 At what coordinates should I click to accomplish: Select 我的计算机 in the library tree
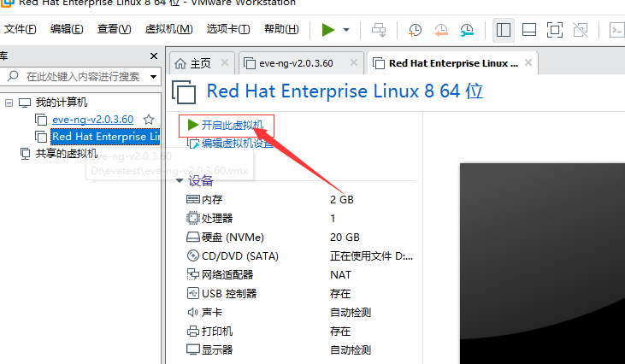click(62, 103)
